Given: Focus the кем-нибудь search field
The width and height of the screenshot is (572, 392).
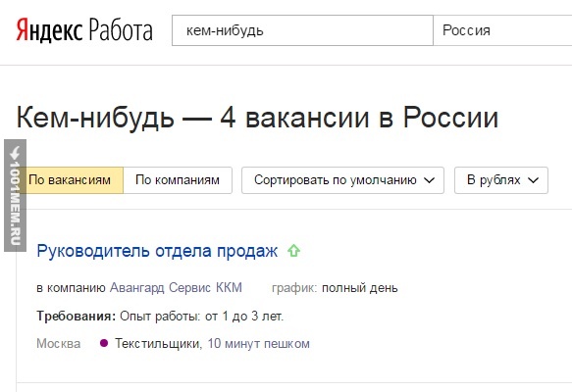Looking at the screenshot, I should point(302,30).
